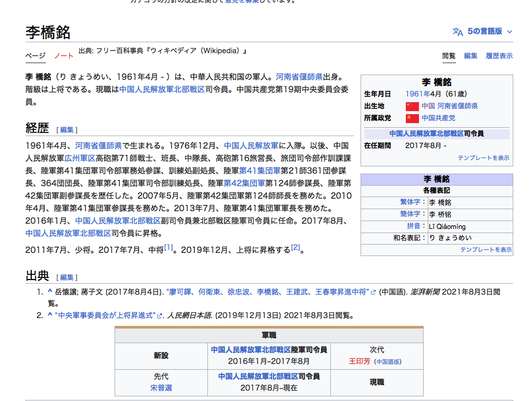Click the China flag icon in birthplace row
The height and width of the screenshot is (401, 532).
pyautogui.click(x=412, y=106)
